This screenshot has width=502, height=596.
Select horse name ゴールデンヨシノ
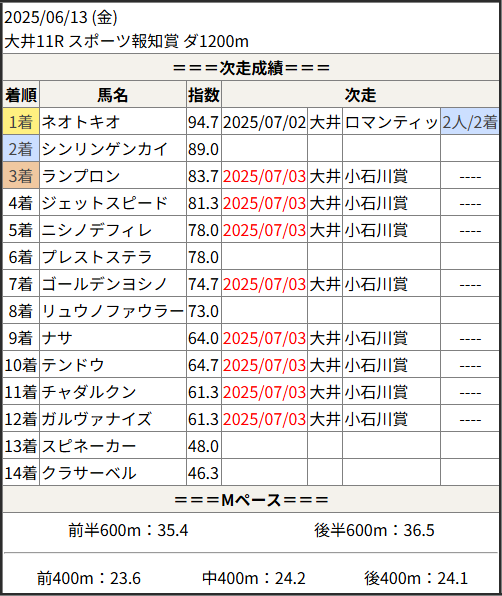click(105, 284)
